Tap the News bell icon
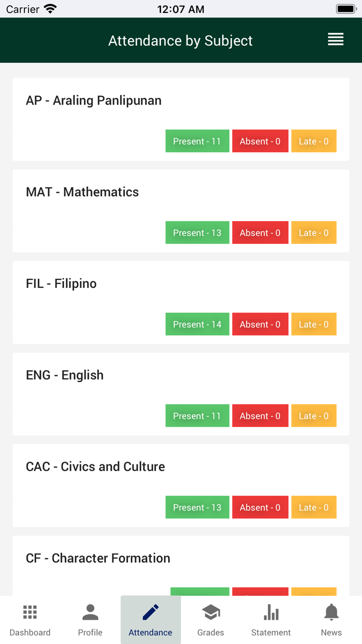362x644 pixels. click(331, 612)
